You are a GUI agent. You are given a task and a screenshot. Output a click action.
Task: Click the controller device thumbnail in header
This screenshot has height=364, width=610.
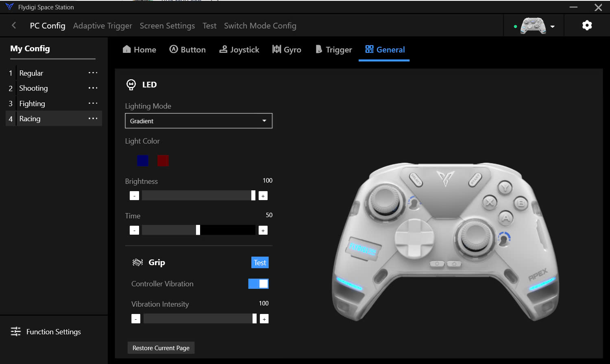533,26
